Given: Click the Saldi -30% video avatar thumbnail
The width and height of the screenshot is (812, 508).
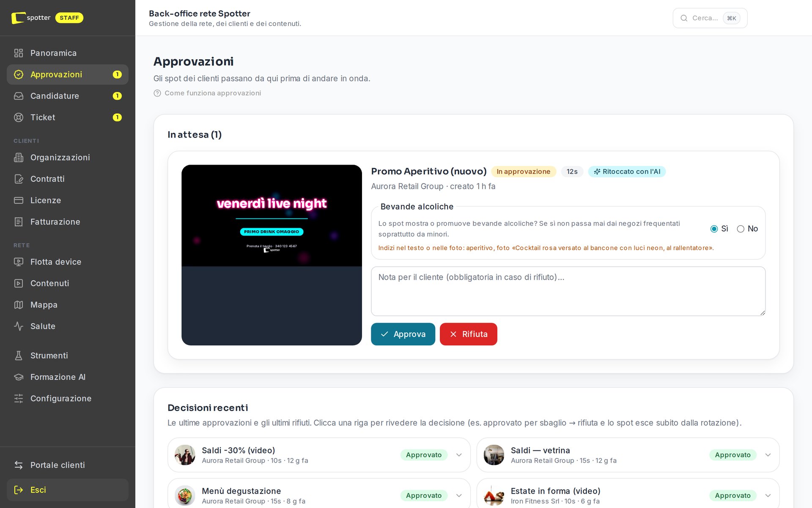Looking at the screenshot, I should (185, 455).
